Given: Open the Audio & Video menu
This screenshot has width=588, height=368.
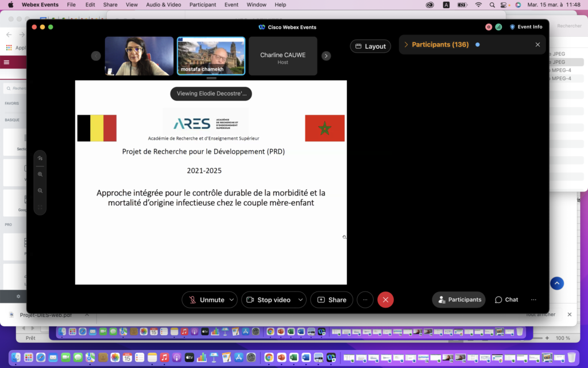Looking at the screenshot, I should pos(164,5).
